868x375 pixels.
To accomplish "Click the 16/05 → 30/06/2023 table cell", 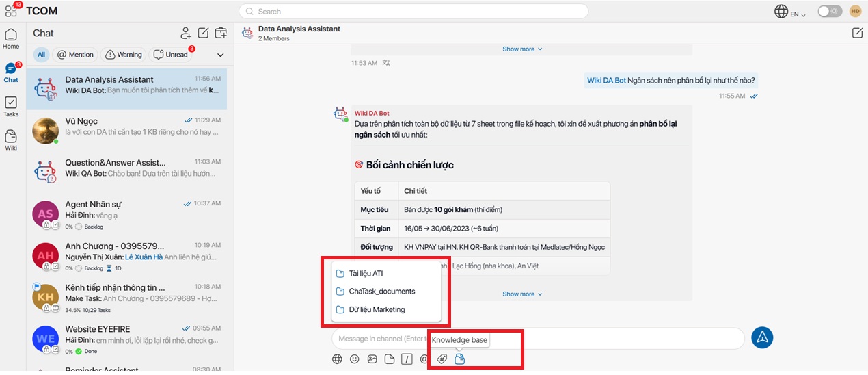I will point(504,229).
